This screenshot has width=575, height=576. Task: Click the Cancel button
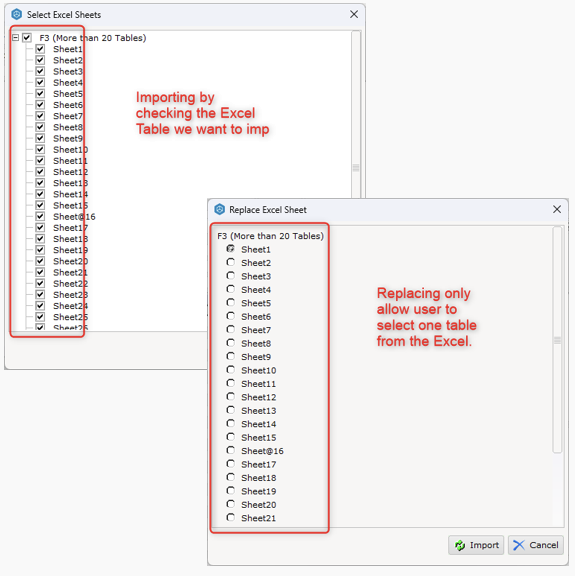pyautogui.click(x=536, y=545)
